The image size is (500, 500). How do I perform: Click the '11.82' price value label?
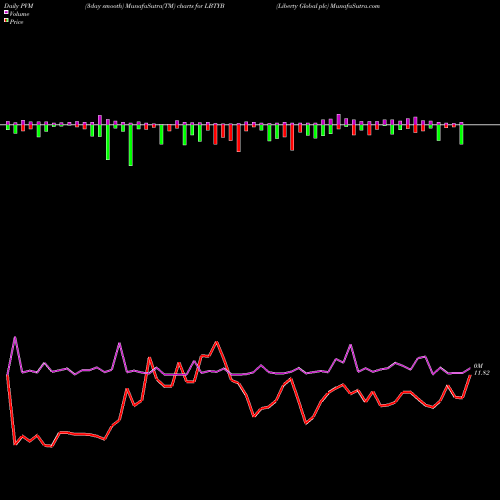[482, 373]
